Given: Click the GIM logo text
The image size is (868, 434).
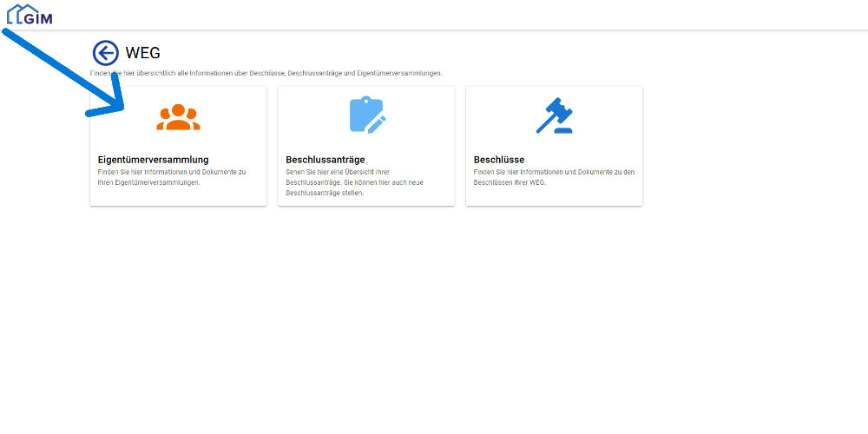Looking at the screenshot, I should click(x=39, y=16).
